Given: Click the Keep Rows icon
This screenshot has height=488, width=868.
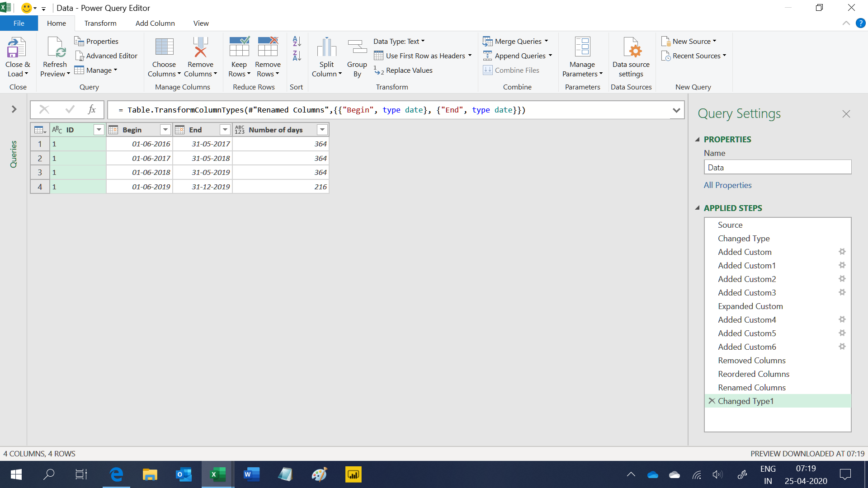Looking at the screenshot, I should tap(239, 47).
